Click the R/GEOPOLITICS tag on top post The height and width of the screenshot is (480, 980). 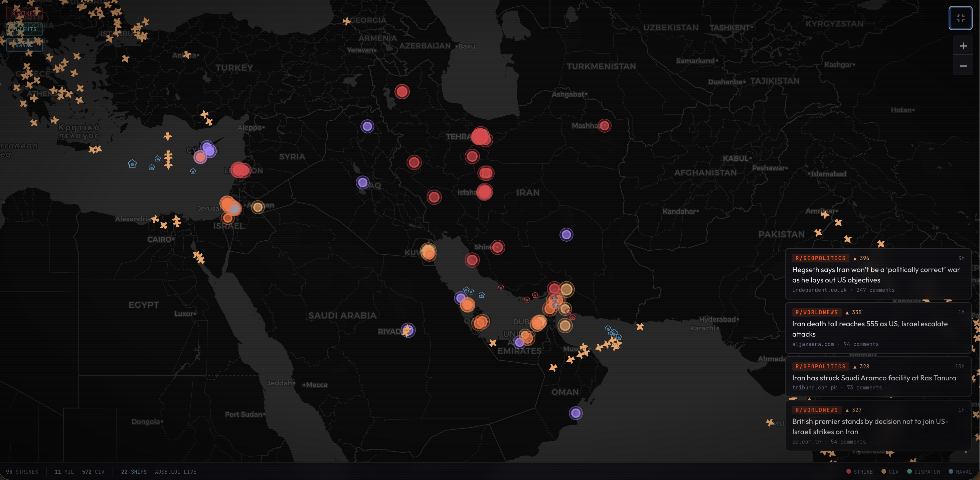click(x=820, y=258)
